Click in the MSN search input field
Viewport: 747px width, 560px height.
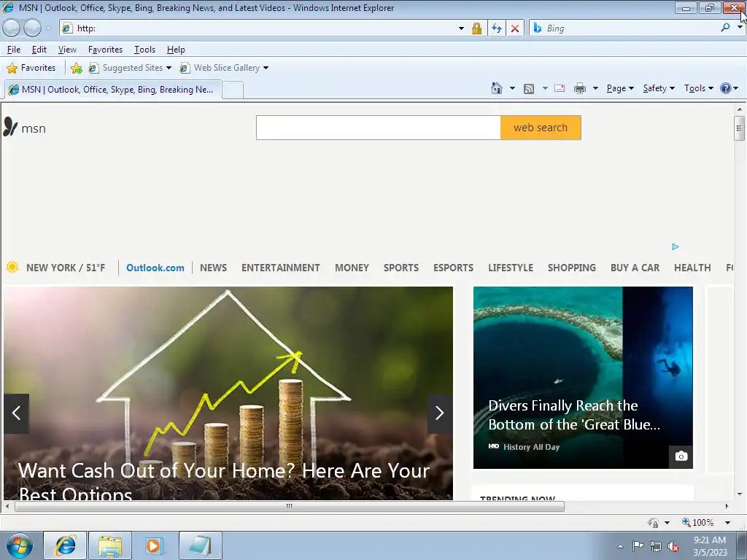click(x=379, y=128)
